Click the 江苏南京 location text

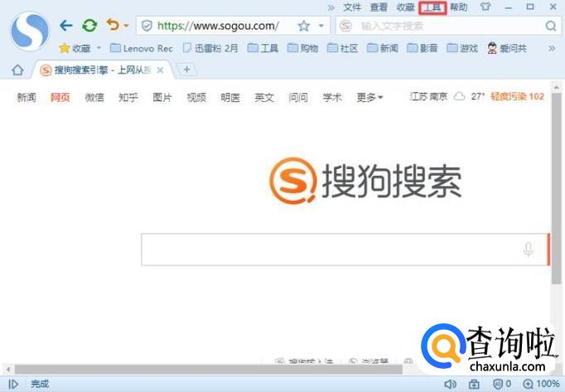[x=429, y=96]
